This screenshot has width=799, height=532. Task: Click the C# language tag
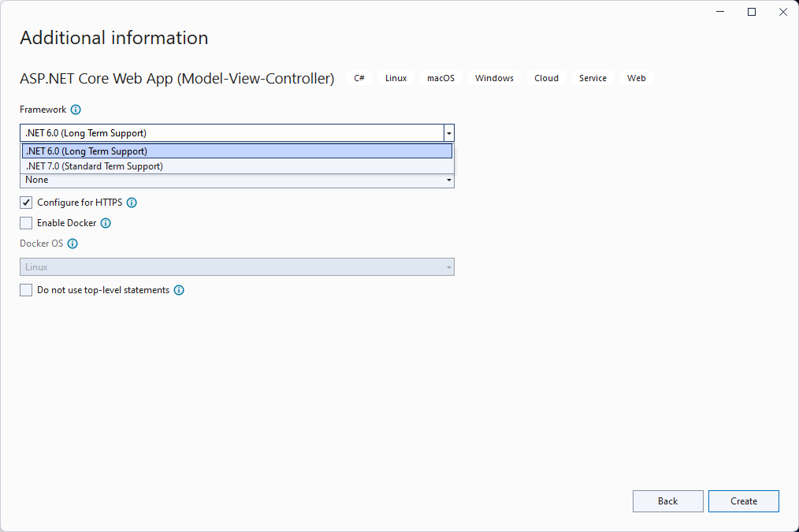coord(359,78)
